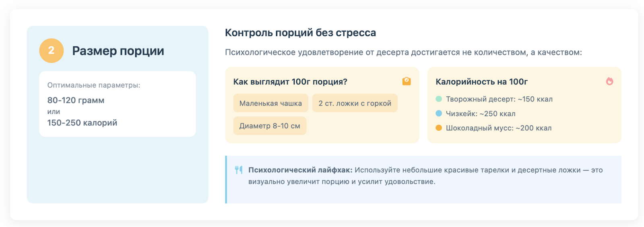The height and width of the screenshot is (227, 644).
Task: Click the orange number 2 badge
Action: pos(52,50)
